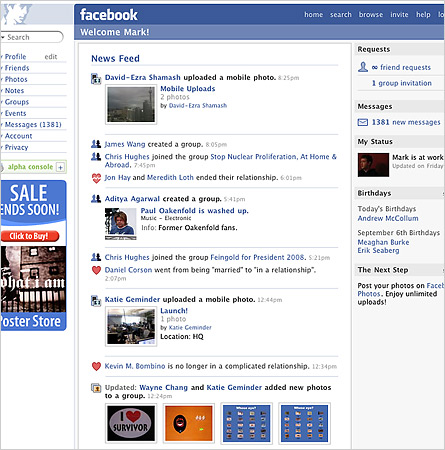Open the Search box dropdown arrow
The height and width of the screenshot is (450, 445).
tap(3, 37)
